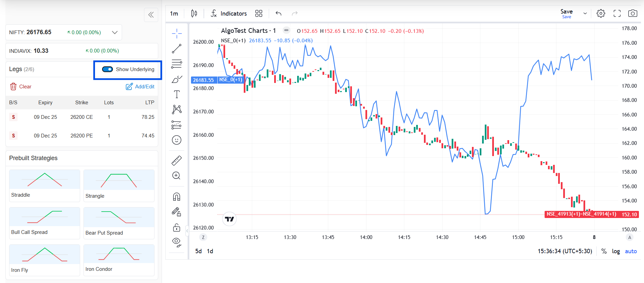644x283 pixels.
Task: Choose the Bear Put Spread strategy
Action: (x=119, y=223)
